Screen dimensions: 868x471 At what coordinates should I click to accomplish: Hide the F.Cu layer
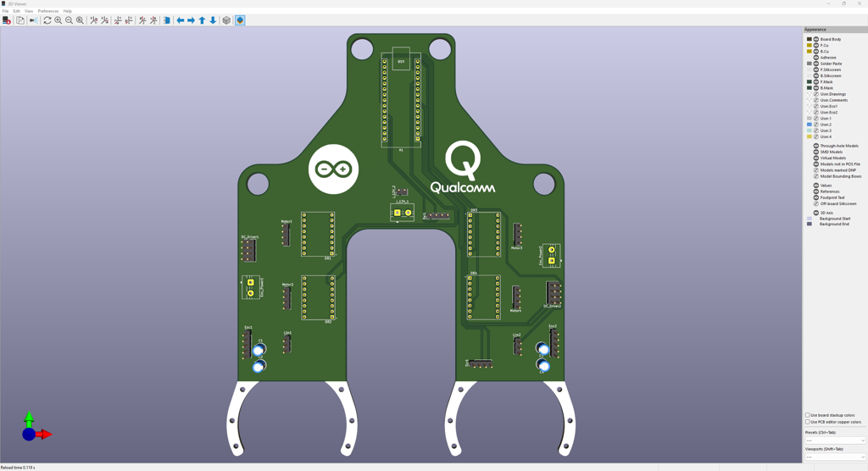click(816, 46)
